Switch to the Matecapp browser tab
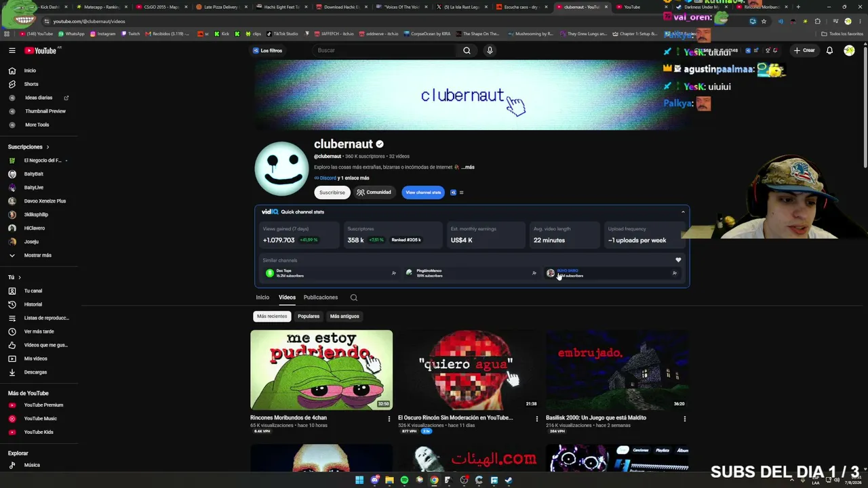Screen dimensions: 868x488 [x=102, y=7]
